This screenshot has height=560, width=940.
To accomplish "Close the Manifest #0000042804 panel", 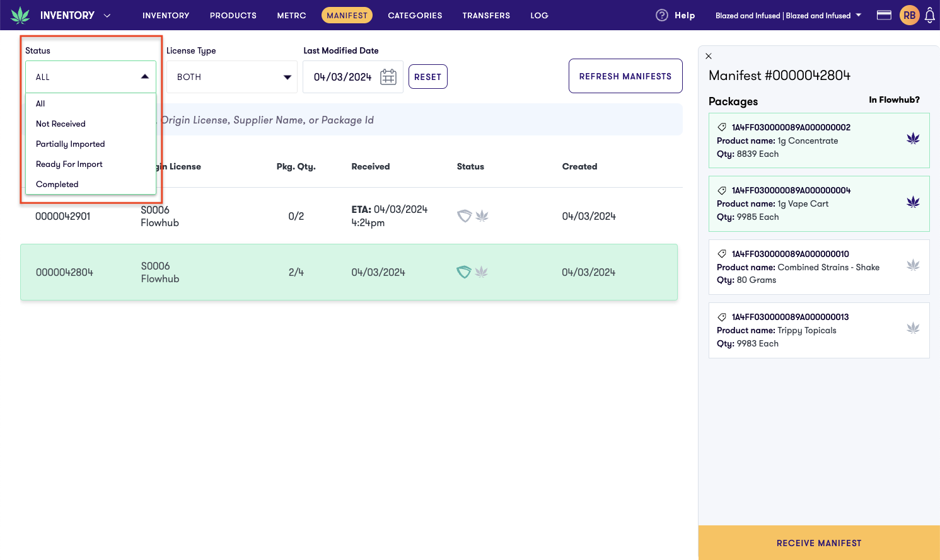I will 709,56.
